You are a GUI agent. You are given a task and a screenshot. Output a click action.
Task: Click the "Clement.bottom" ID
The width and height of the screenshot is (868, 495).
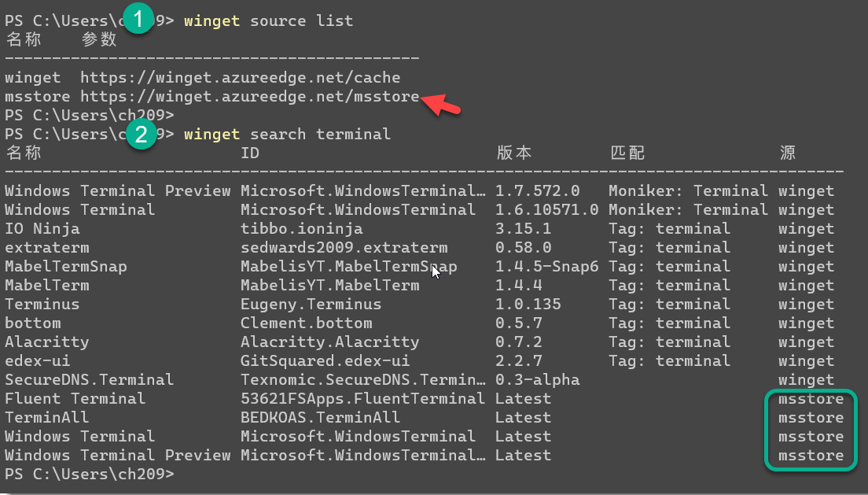(306, 323)
